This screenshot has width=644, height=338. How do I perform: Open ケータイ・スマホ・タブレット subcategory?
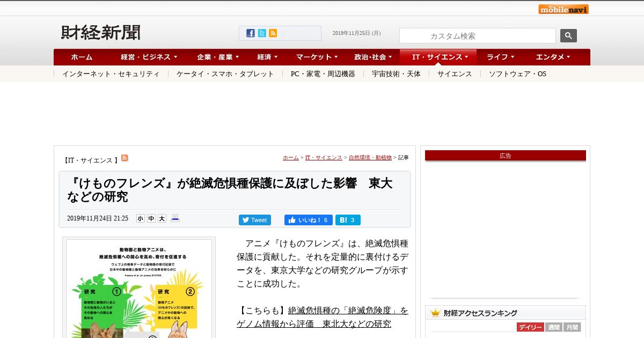click(x=225, y=74)
